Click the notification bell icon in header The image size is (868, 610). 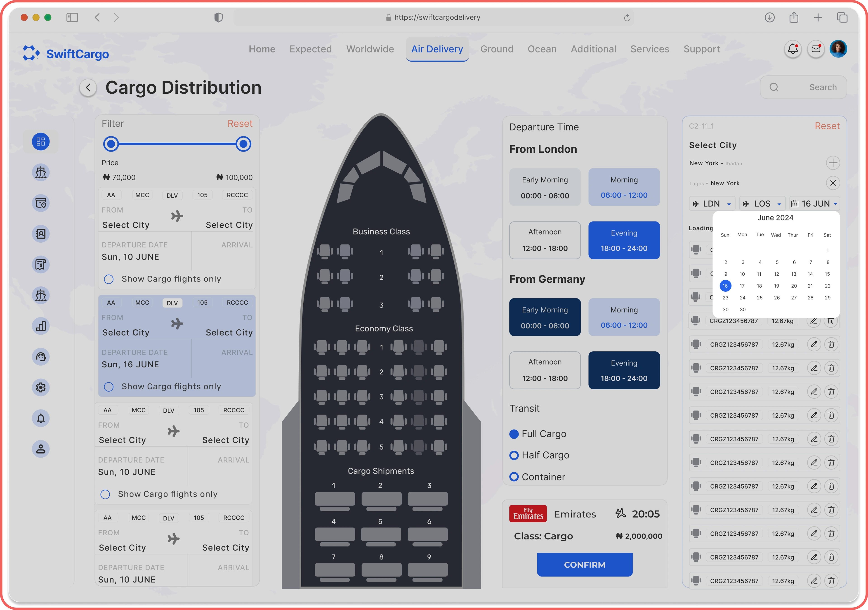(793, 49)
